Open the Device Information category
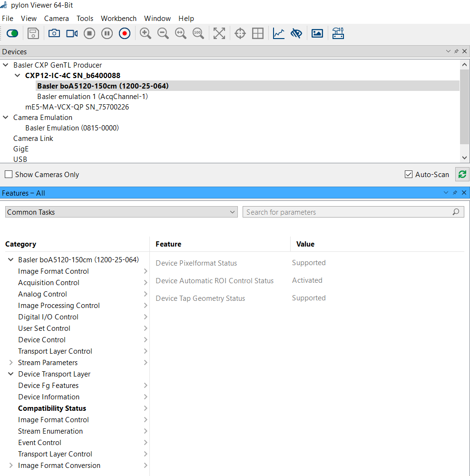This screenshot has width=470, height=476. 49,397
